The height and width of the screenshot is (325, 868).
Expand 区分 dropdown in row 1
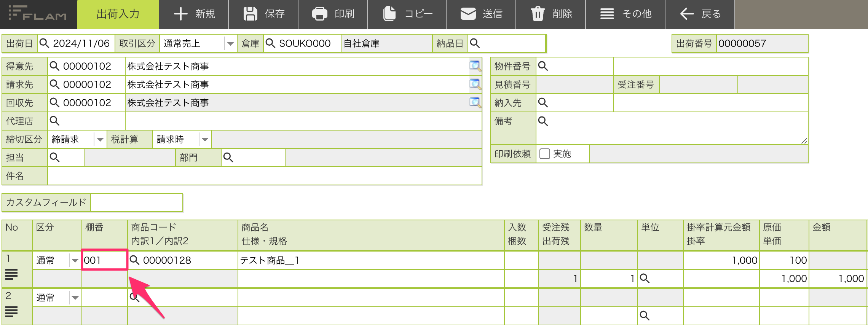point(75,260)
